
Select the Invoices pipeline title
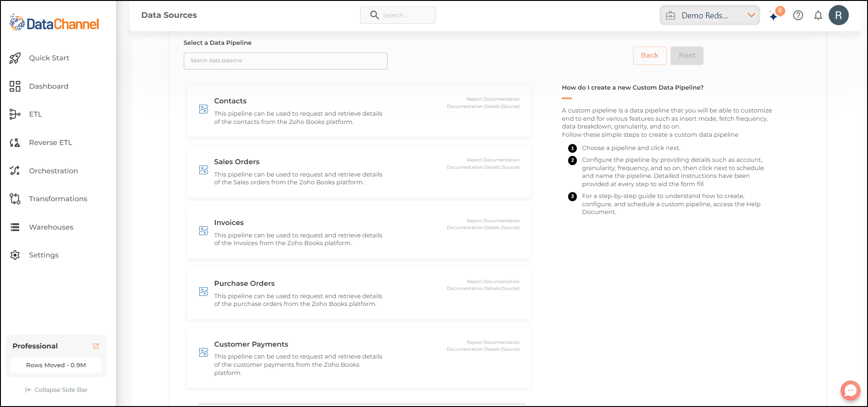pos(229,223)
